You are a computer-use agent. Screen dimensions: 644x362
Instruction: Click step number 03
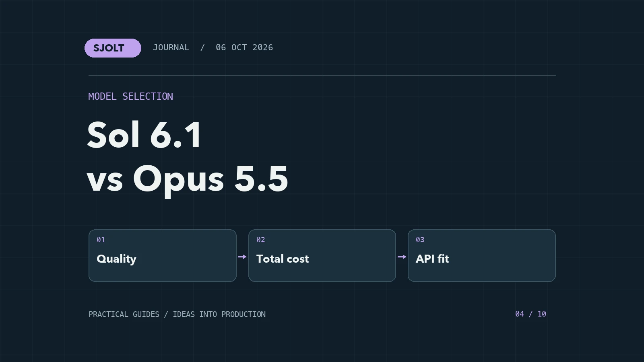tap(420, 240)
